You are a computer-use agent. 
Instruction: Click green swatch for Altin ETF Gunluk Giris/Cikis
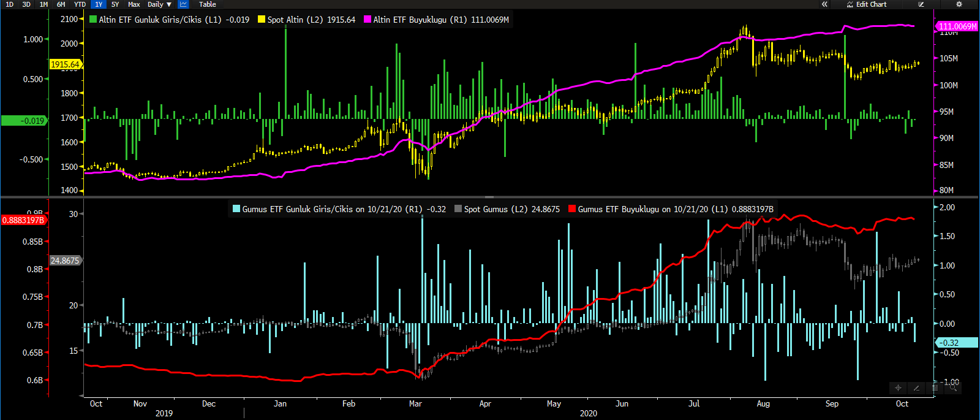(93, 20)
